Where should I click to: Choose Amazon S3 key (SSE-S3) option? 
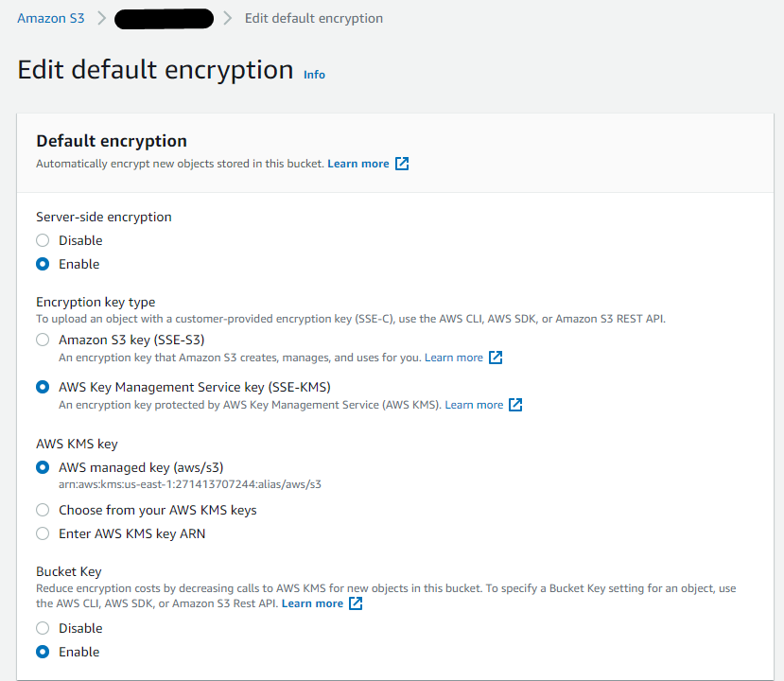click(43, 340)
